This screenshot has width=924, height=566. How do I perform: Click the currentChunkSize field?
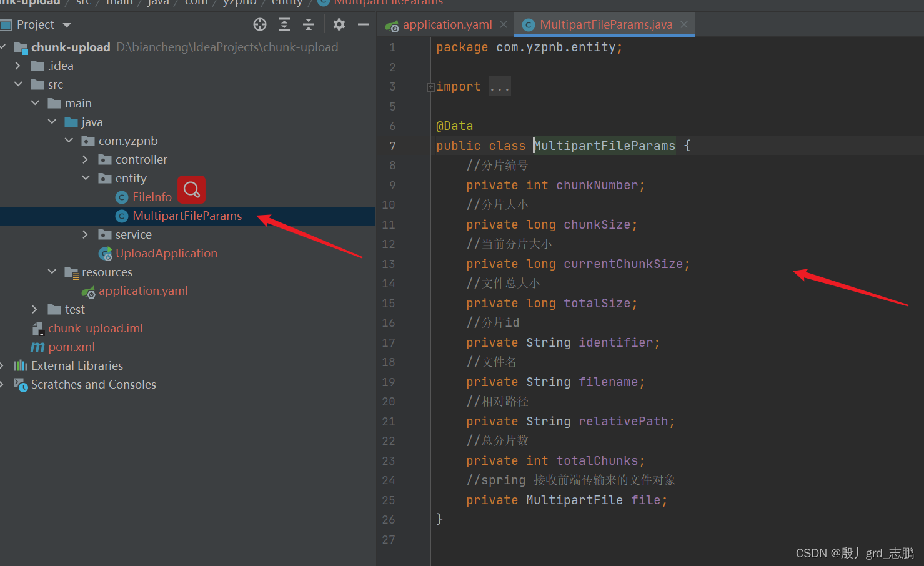[x=623, y=264]
